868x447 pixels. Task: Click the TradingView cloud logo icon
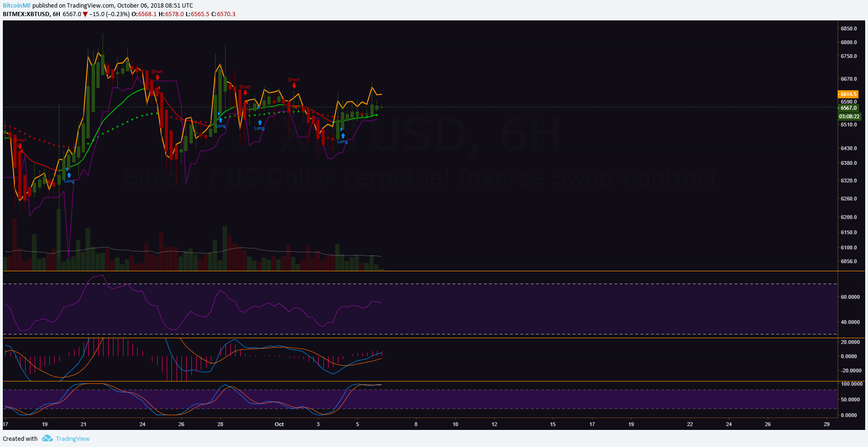[x=47, y=438]
